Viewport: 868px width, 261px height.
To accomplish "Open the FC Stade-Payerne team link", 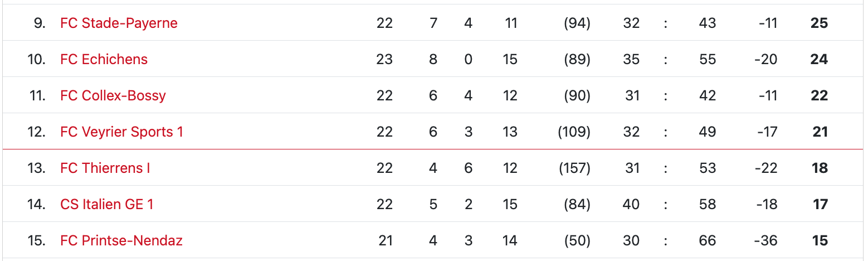I will tap(119, 23).
